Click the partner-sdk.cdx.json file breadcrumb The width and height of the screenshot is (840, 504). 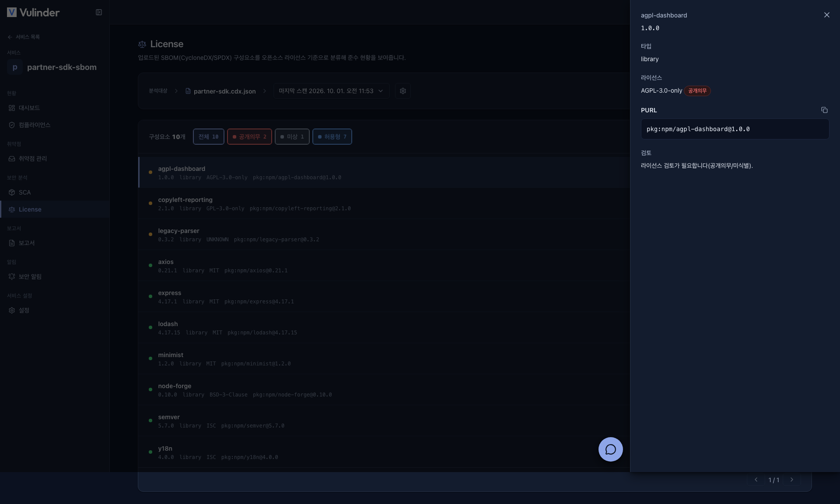point(220,91)
